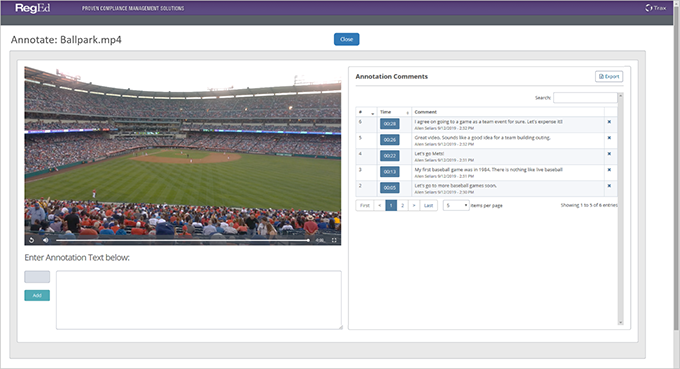Sort annotations by the # column

(366, 112)
